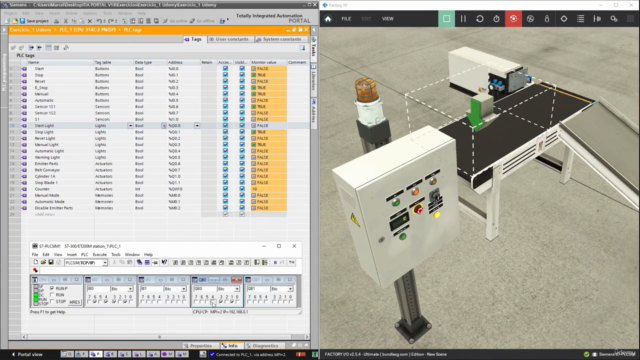Click the PLCSIM new file icon

[36, 262]
